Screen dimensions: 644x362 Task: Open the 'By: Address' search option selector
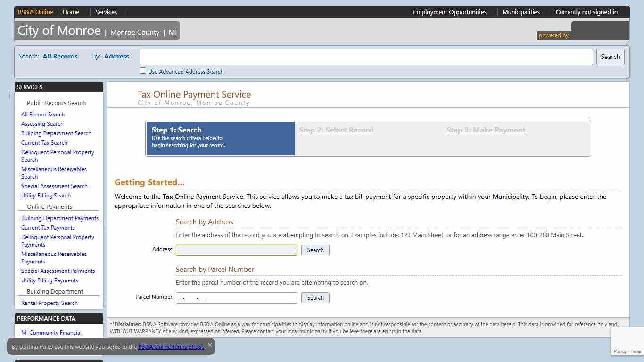click(116, 56)
